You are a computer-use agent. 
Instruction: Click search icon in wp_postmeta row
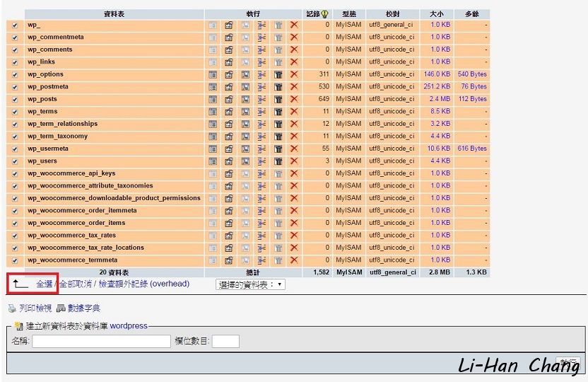tap(245, 87)
